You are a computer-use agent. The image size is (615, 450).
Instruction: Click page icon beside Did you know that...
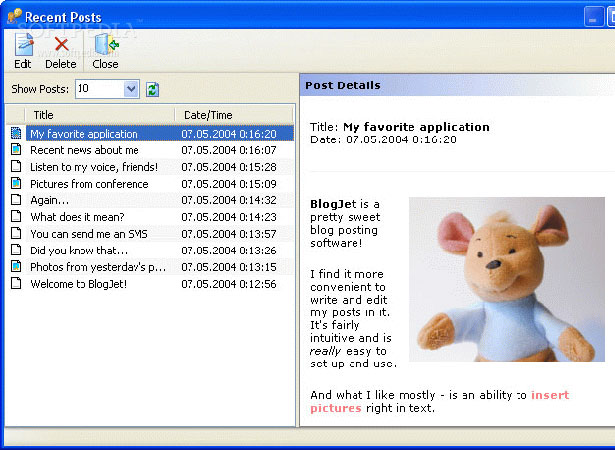point(16,250)
